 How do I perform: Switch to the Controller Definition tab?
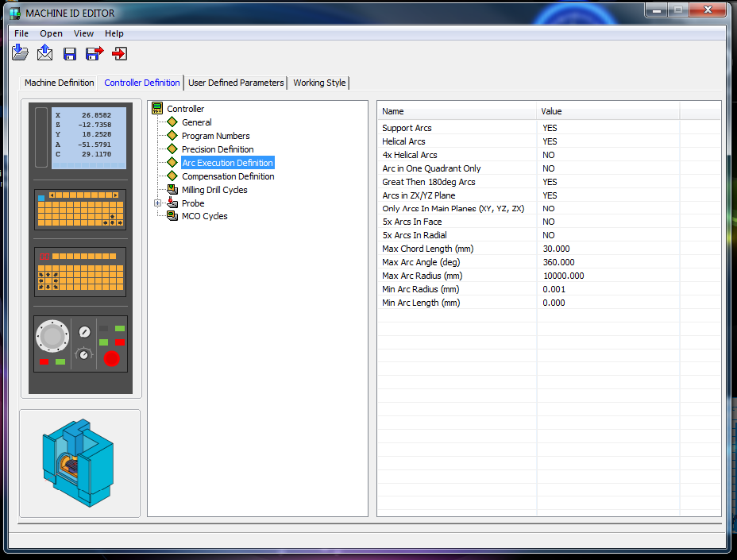[x=142, y=83]
